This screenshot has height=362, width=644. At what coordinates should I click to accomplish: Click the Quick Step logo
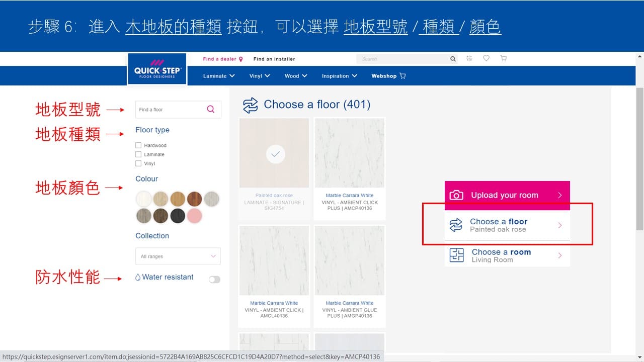(157, 68)
